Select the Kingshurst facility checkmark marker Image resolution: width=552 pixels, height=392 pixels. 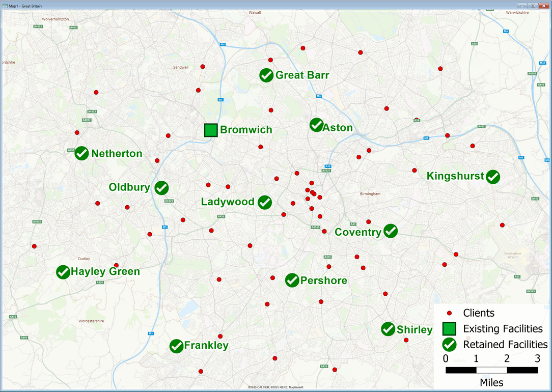coord(493,177)
